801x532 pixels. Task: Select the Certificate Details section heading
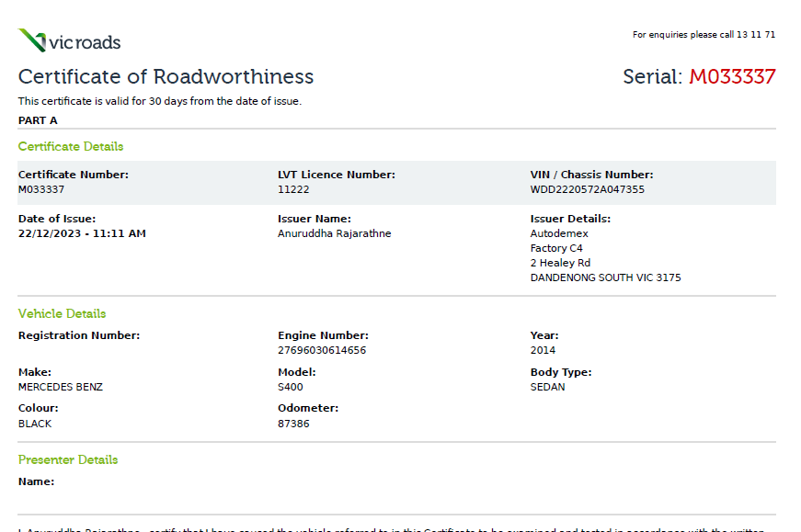pyautogui.click(x=71, y=146)
